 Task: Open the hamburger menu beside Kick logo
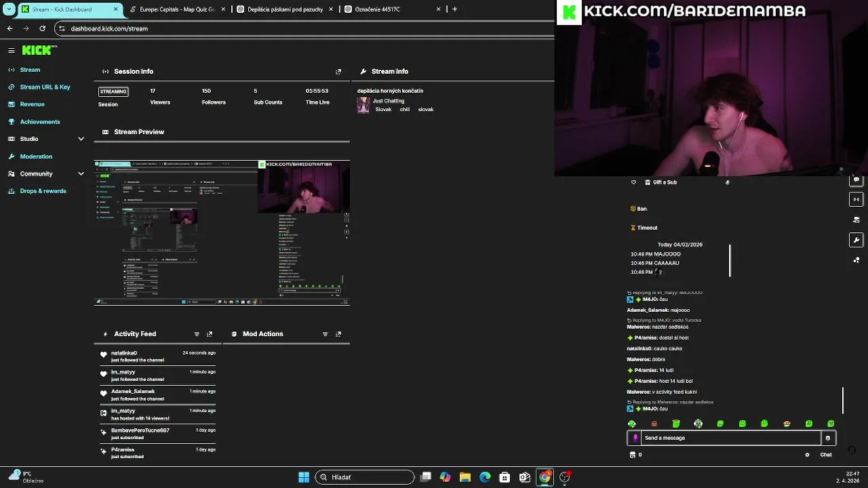tap(12, 50)
